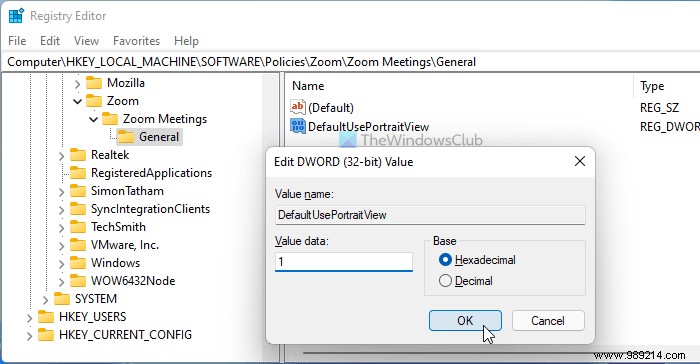Collapse the Zoom Meetings key
Screen dimensions: 700x364
pyautogui.click(x=93, y=119)
